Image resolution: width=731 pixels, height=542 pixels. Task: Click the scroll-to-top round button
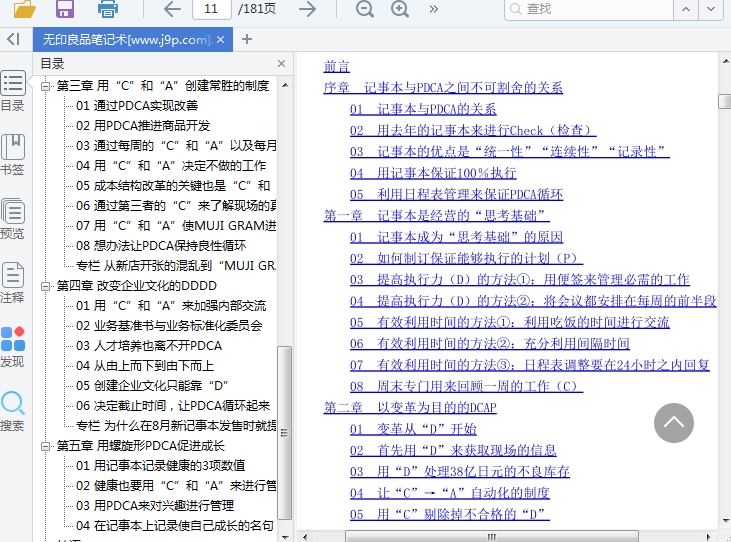[674, 422]
